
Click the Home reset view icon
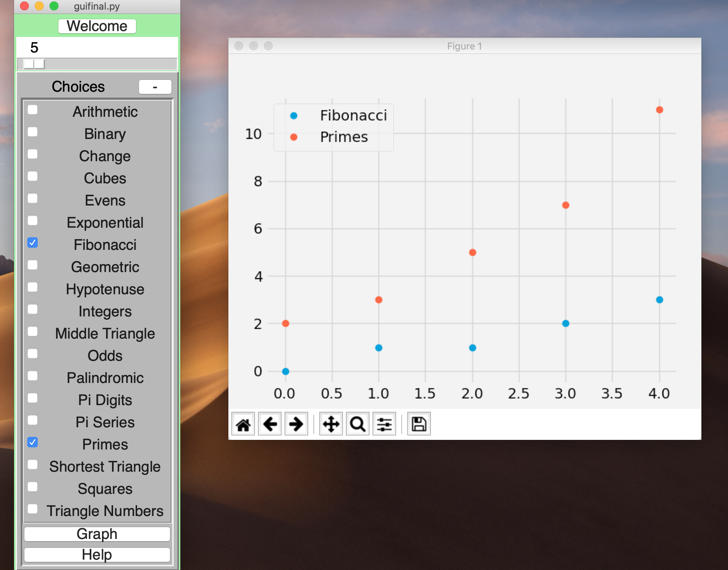[243, 424]
